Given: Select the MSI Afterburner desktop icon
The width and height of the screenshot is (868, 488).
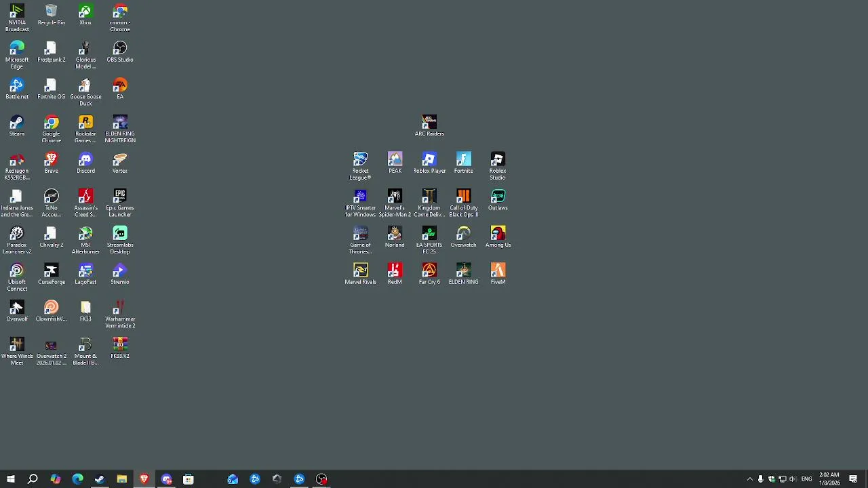Looking at the screenshot, I should pos(85,241).
